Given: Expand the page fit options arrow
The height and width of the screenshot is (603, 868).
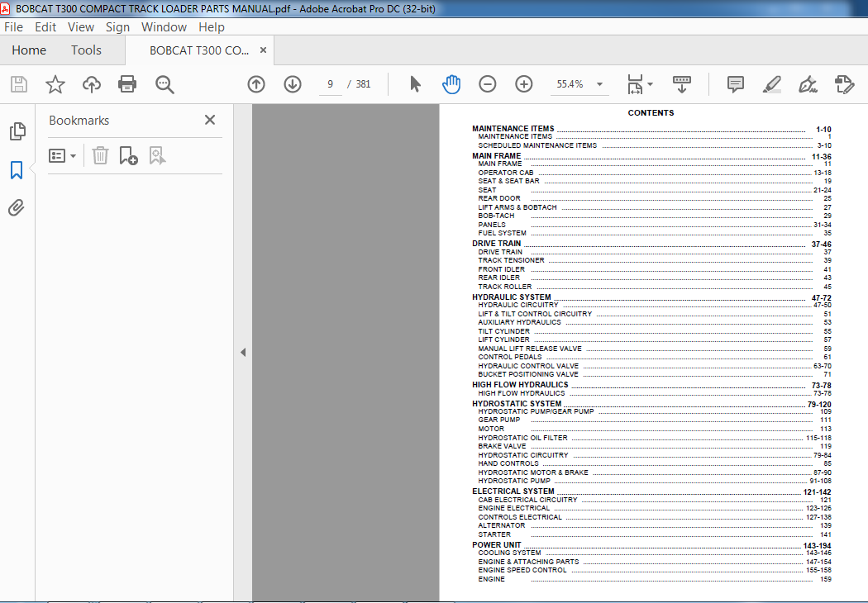Looking at the screenshot, I should (x=651, y=84).
